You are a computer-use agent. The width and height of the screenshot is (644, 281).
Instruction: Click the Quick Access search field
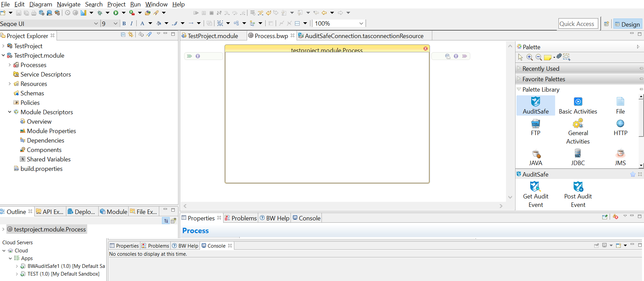578,24
